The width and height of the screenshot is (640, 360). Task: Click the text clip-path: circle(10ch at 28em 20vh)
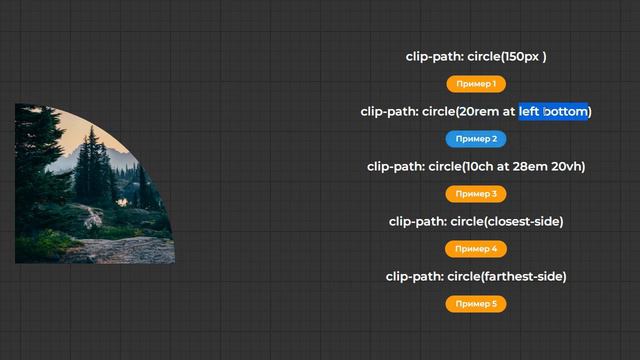click(476, 167)
